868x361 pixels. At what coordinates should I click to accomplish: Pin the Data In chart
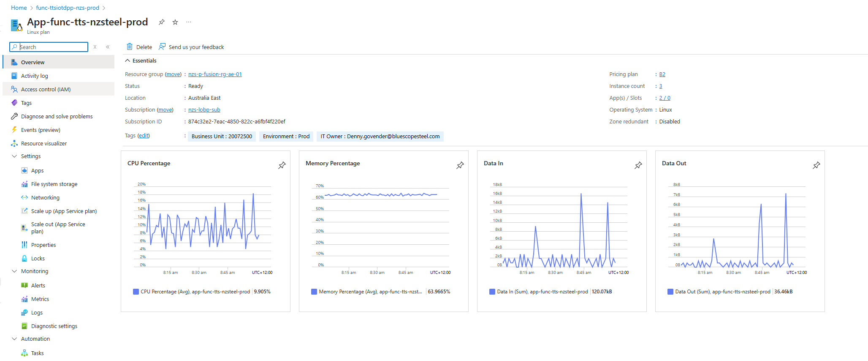coord(638,165)
